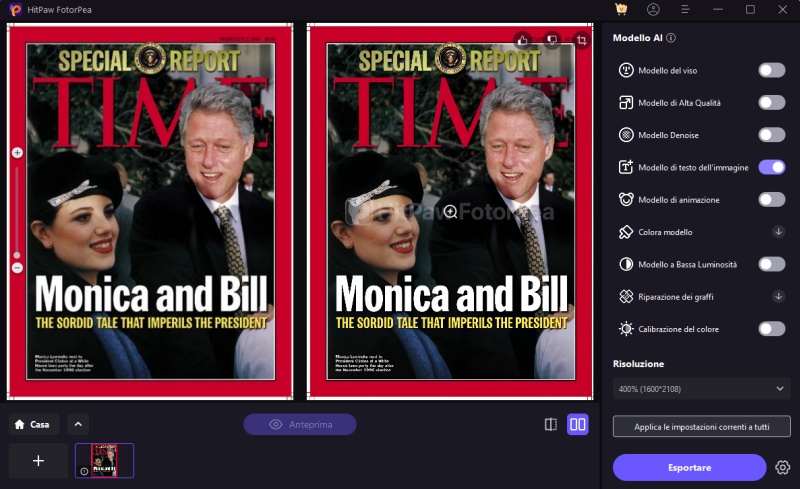
Task: Click the thumbs down icon on preview
Action: (x=552, y=40)
